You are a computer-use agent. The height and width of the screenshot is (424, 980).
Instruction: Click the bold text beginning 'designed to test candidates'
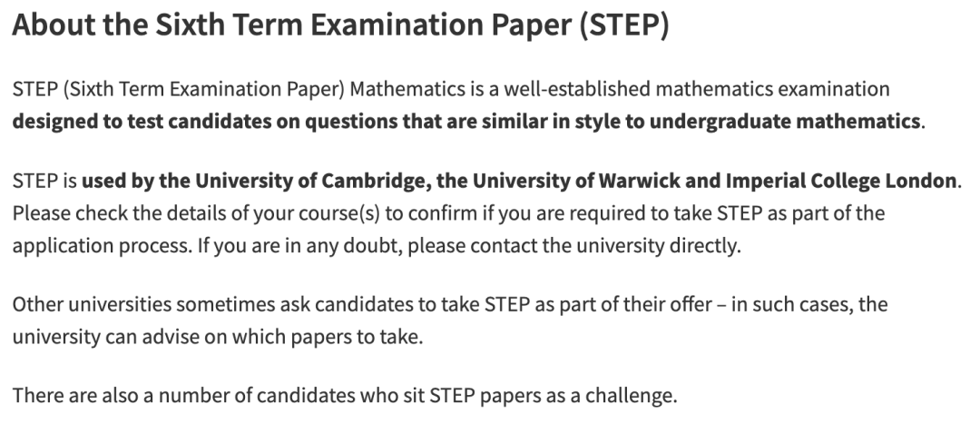[466, 121]
